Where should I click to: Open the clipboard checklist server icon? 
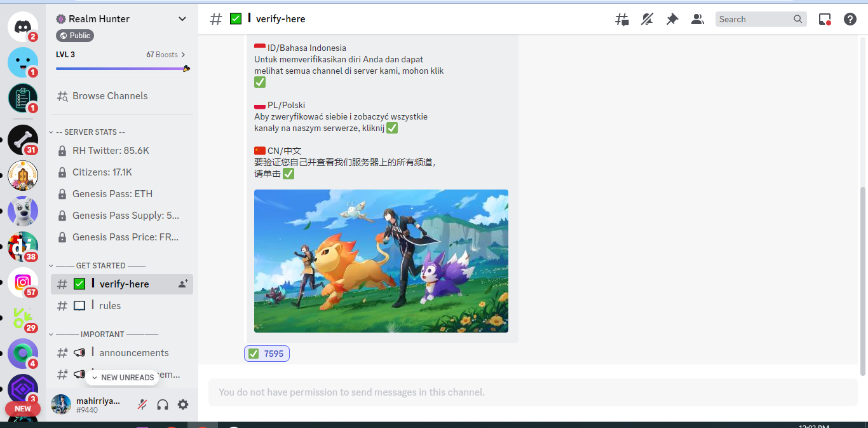coord(23,98)
